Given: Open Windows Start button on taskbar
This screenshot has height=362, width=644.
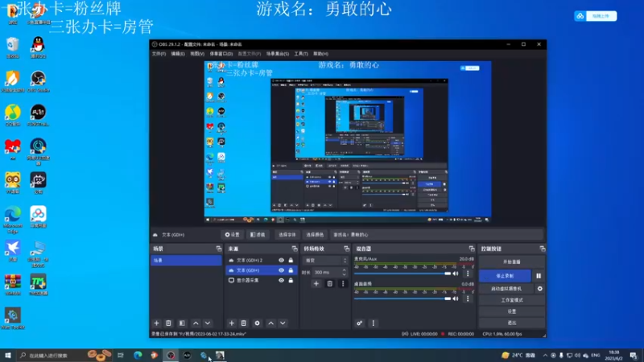Looking at the screenshot, I should pyautogui.click(x=8, y=355).
